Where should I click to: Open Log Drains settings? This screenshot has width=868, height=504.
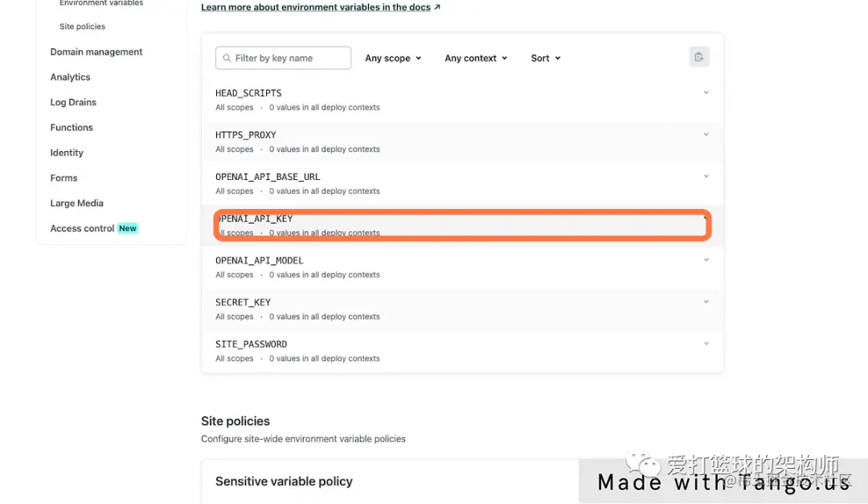[73, 102]
